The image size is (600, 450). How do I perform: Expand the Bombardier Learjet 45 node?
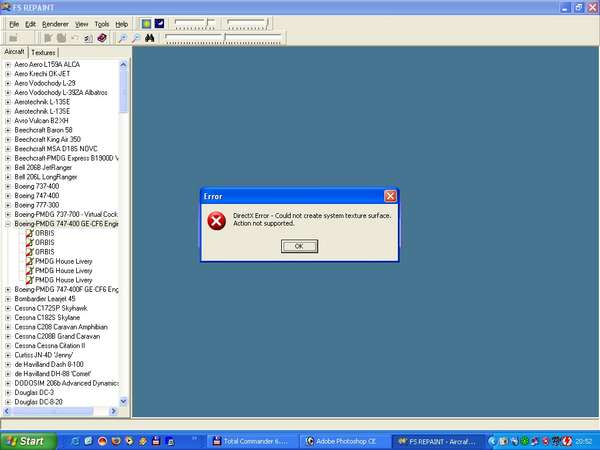pos(8,299)
